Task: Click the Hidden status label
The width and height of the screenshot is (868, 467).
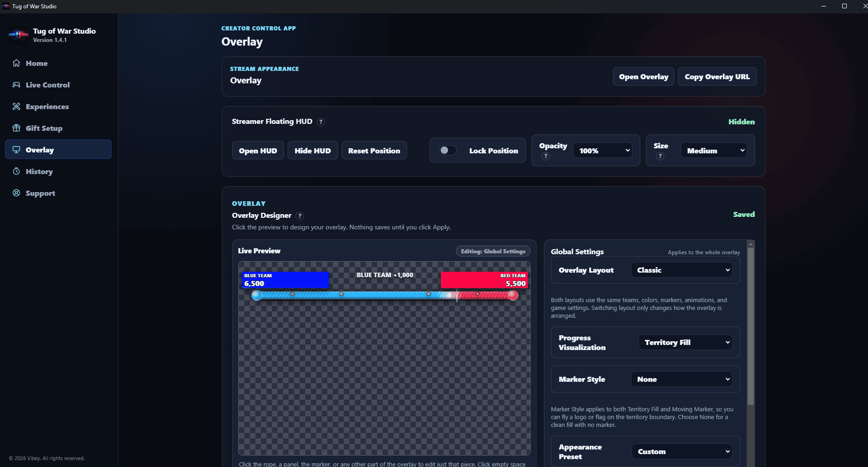Action: (x=742, y=122)
